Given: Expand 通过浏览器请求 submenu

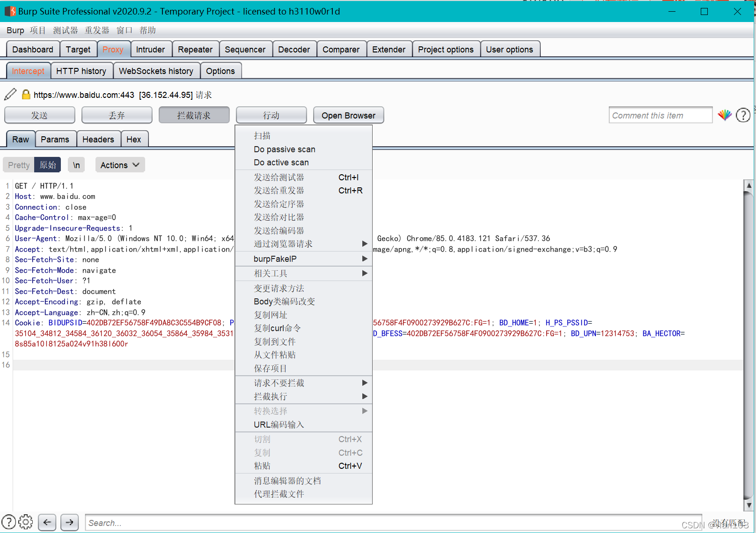Looking at the screenshot, I should [x=303, y=244].
